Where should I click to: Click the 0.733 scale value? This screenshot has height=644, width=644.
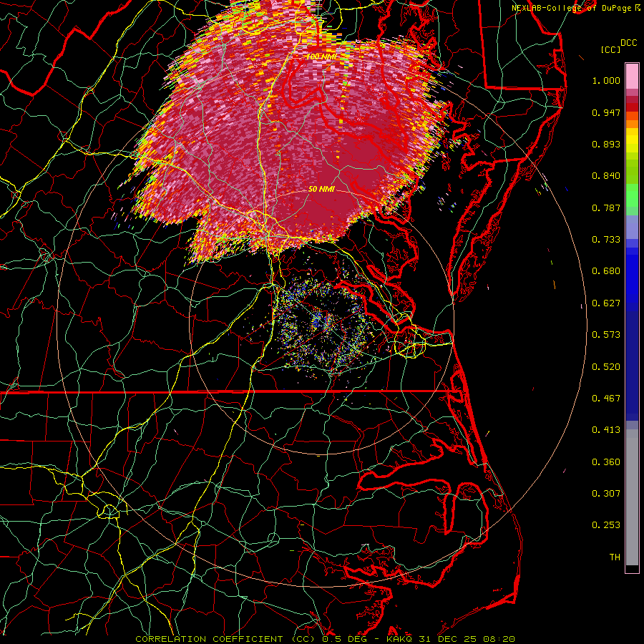point(606,240)
